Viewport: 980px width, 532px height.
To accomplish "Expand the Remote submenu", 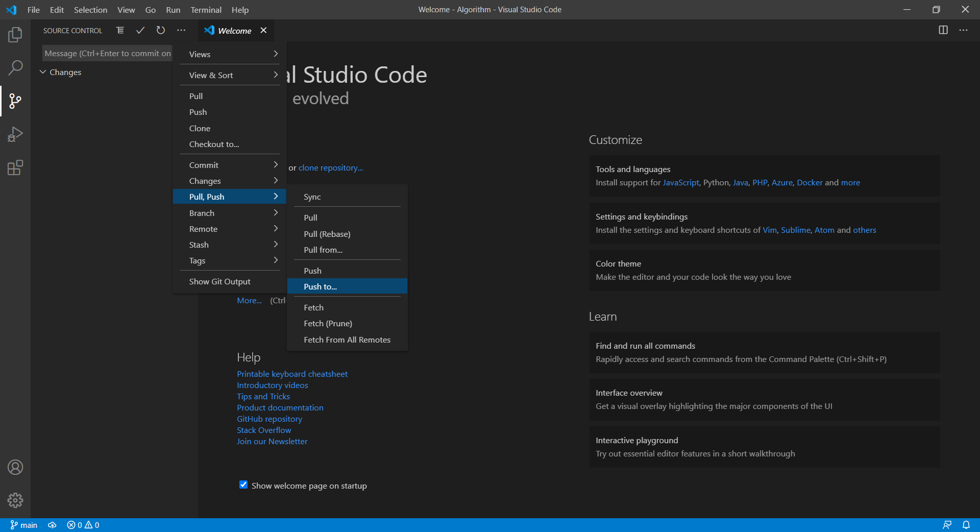I will point(230,229).
